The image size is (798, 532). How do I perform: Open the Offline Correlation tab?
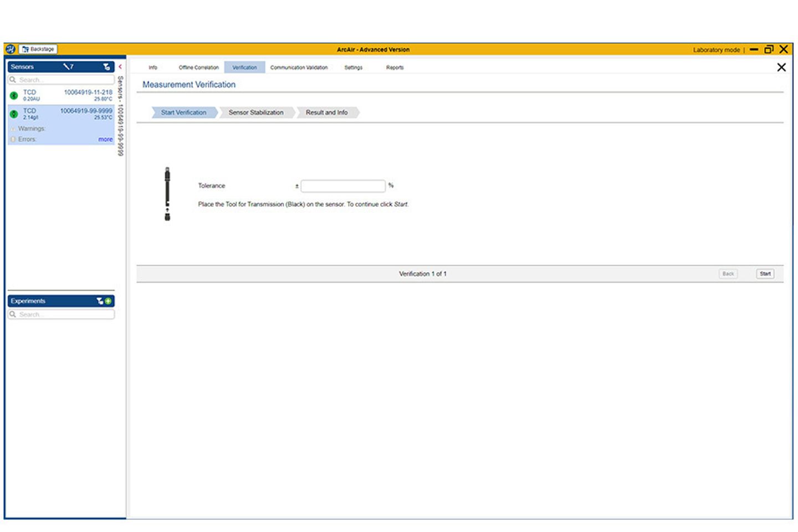198,68
